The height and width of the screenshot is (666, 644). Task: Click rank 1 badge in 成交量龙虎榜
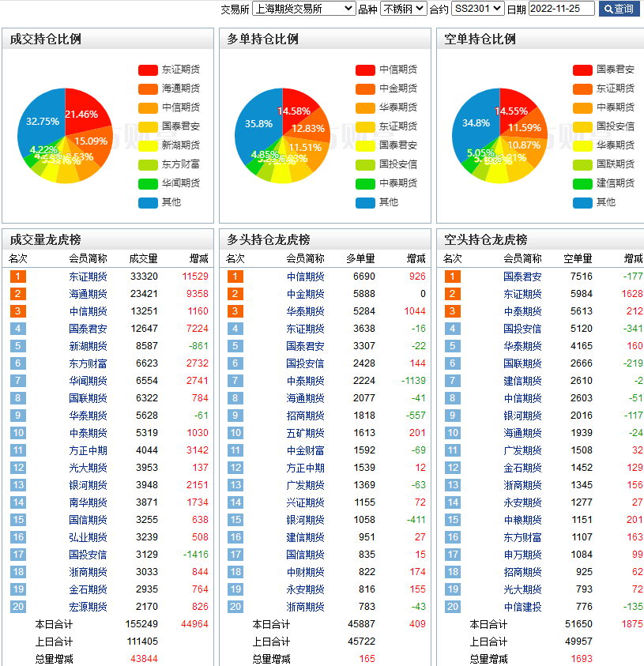tap(18, 277)
